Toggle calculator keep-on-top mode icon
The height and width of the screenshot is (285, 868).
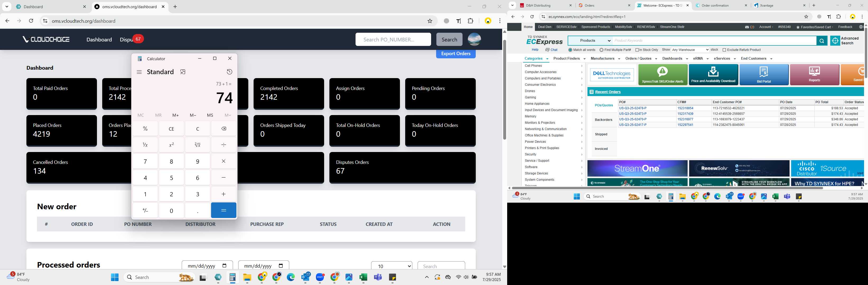[183, 72]
